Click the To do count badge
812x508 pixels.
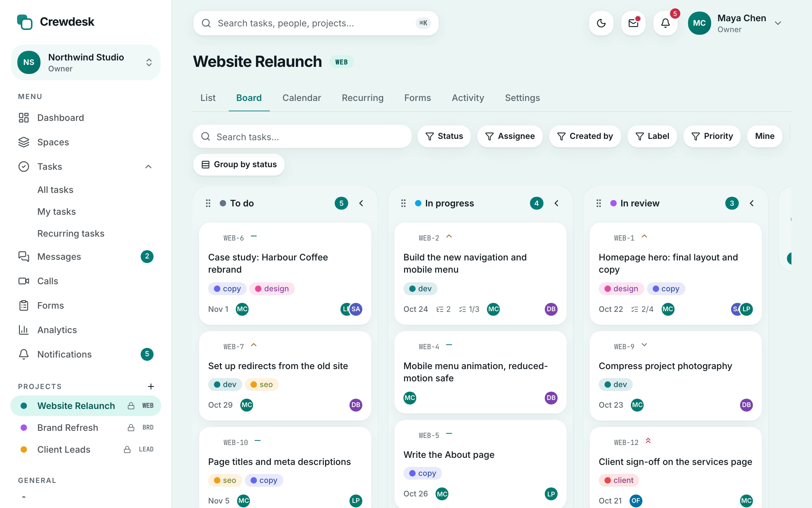[341, 203]
